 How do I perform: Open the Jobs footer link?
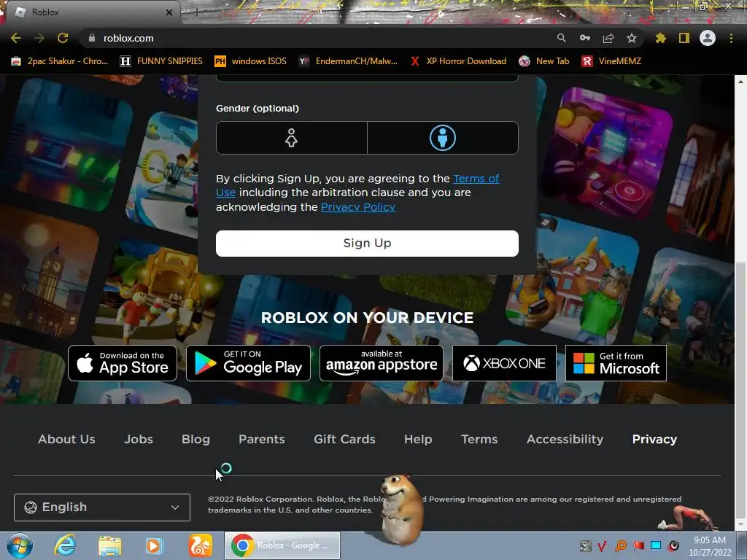[139, 439]
